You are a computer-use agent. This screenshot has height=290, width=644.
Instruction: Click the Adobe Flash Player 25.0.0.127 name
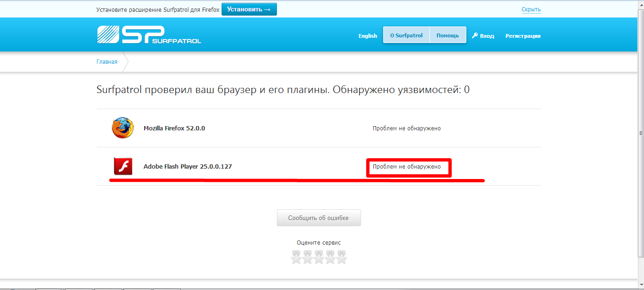pos(188,167)
